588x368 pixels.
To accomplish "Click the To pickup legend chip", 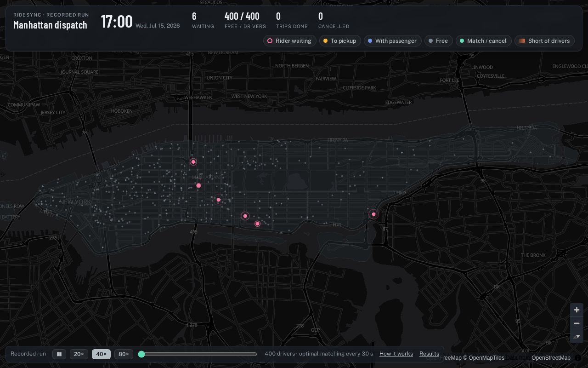I will [x=340, y=41].
